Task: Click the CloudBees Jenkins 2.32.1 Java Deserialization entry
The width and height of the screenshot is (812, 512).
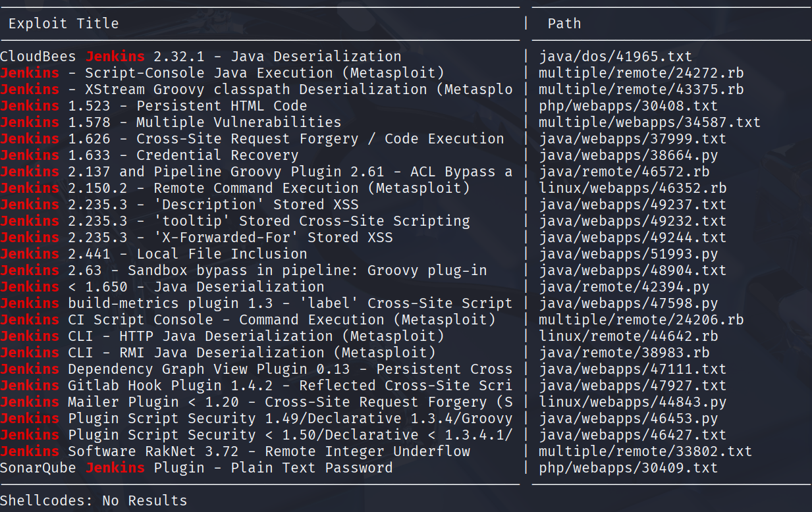Action: click(x=201, y=57)
